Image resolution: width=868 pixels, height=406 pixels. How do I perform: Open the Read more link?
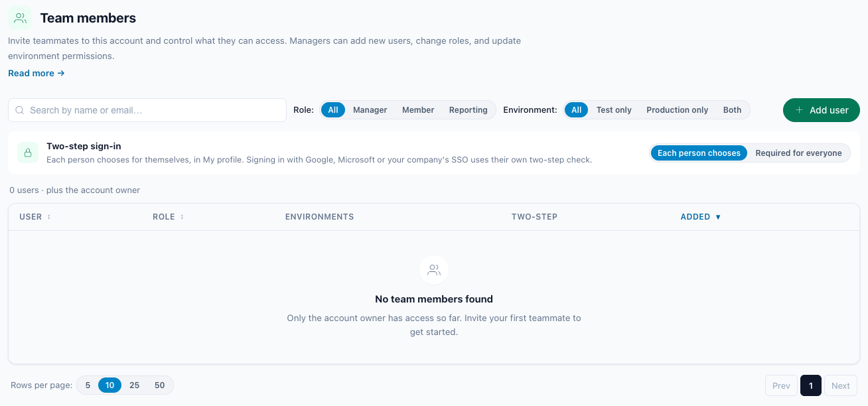pyautogui.click(x=36, y=73)
